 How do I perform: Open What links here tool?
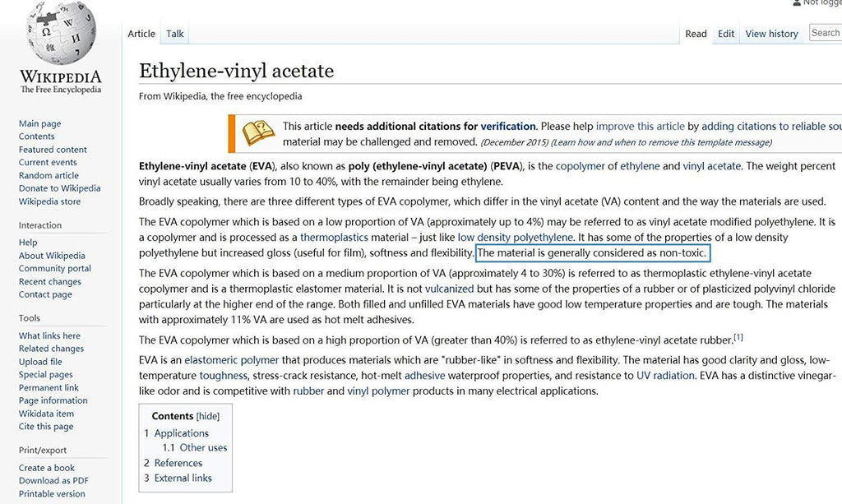49,336
